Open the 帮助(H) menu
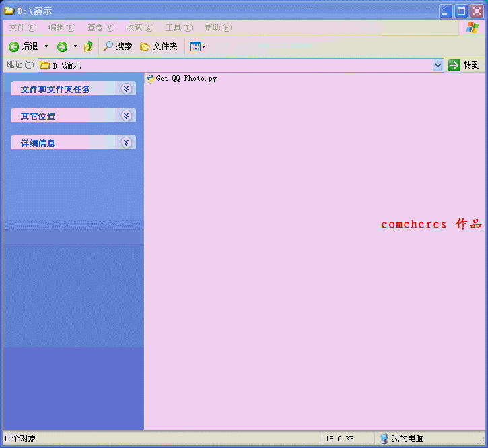This screenshot has width=488, height=448. click(x=218, y=28)
